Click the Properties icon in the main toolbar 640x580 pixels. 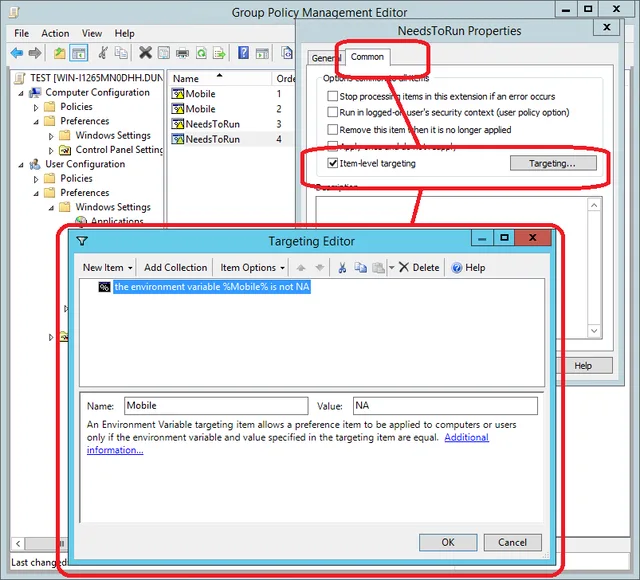pos(164,53)
